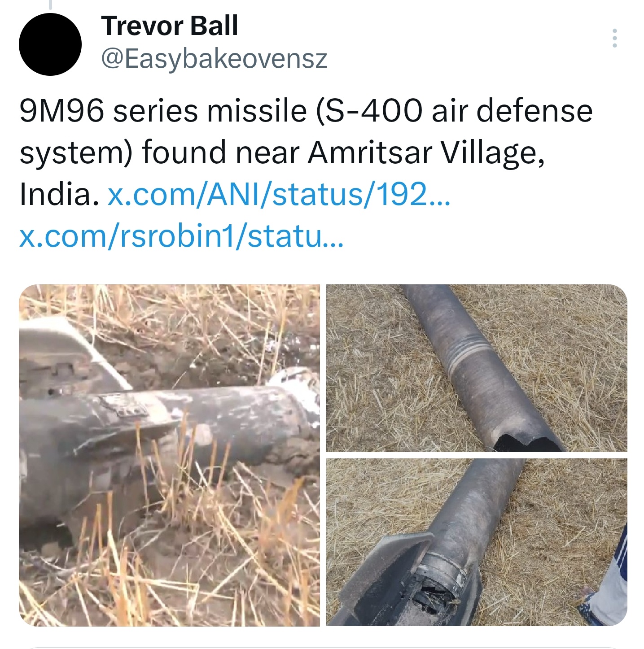
Task: Enlarge image with grooved gray cylinder
Action: [x=477, y=368]
